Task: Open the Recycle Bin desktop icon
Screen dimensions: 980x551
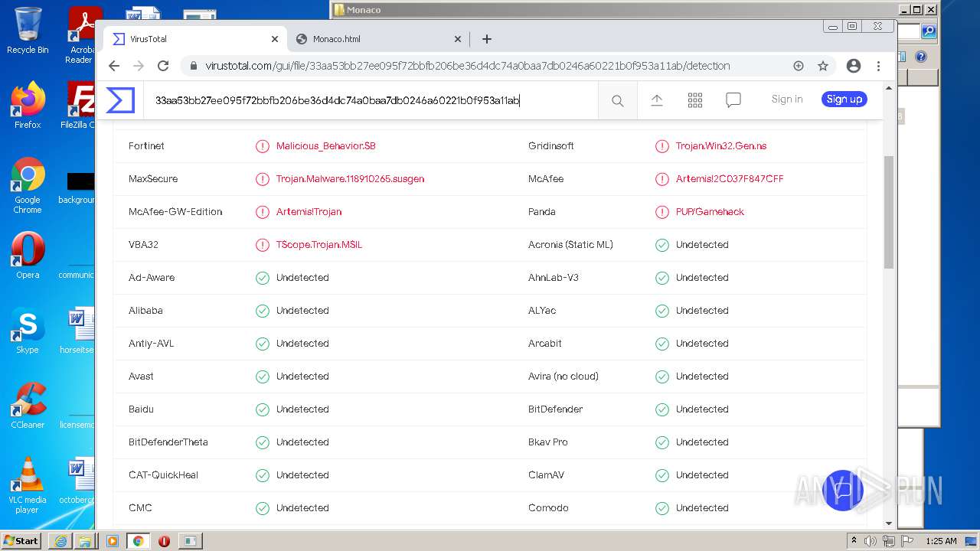Action: 28,31
